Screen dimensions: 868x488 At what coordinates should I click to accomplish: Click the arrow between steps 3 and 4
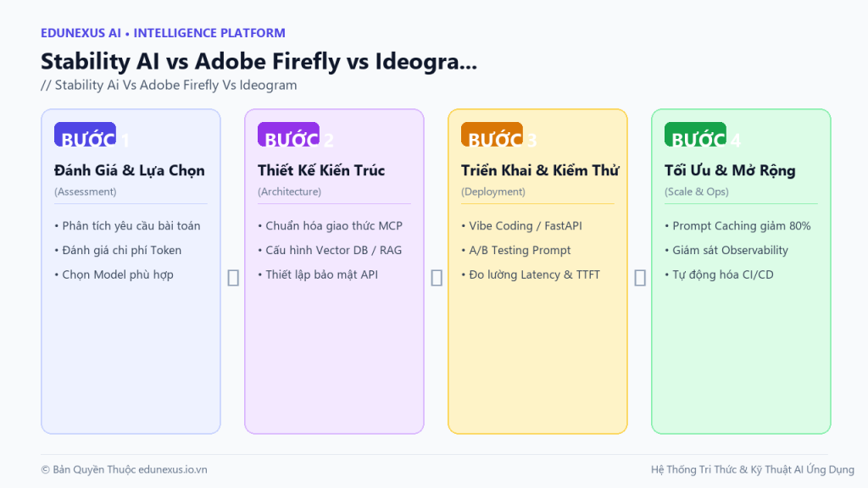(640, 278)
